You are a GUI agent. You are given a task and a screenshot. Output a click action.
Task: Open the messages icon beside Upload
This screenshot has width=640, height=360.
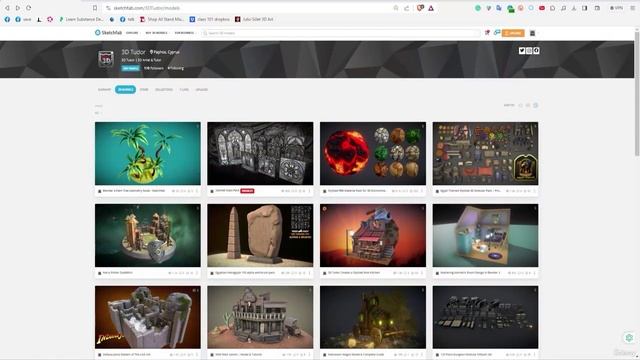pos(497,33)
